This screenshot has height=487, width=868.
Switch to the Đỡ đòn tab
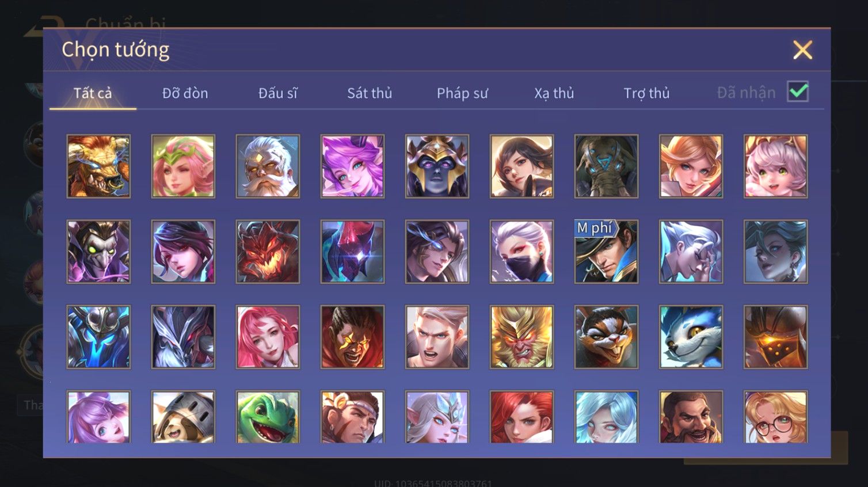click(185, 93)
